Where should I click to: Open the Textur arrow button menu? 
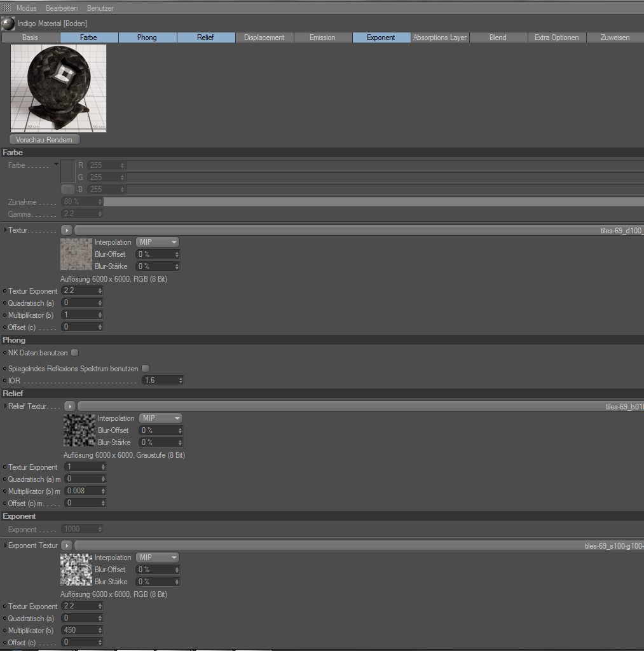coord(67,230)
